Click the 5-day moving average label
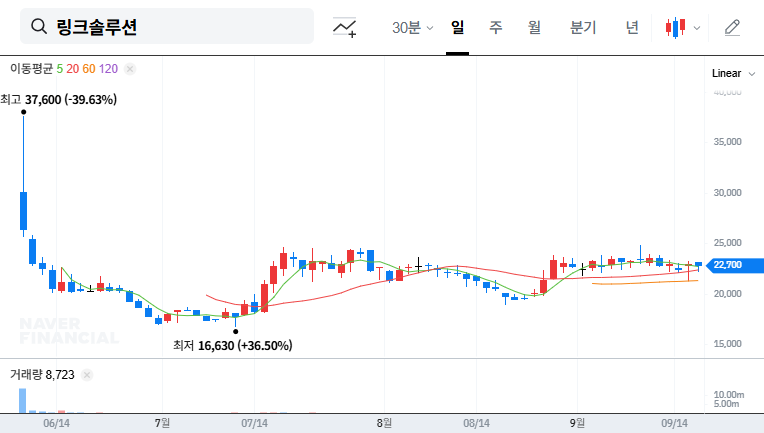The width and height of the screenshot is (764, 433). [x=59, y=69]
